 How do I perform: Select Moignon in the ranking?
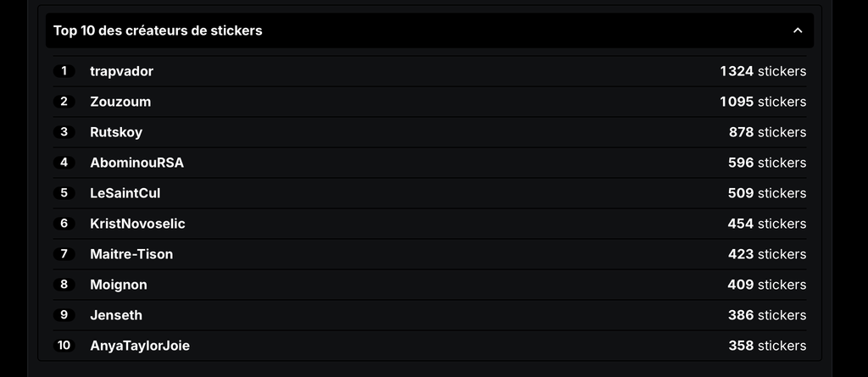(x=119, y=285)
